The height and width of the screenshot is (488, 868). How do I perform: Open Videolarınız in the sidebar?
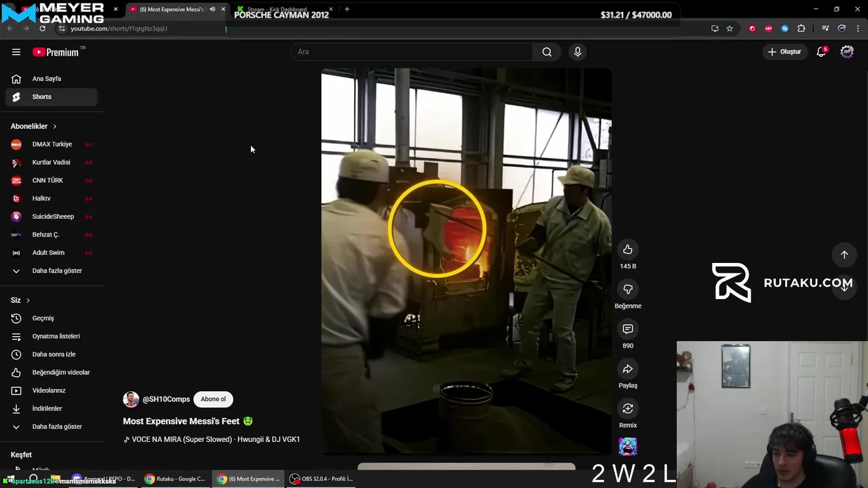pos(51,390)
